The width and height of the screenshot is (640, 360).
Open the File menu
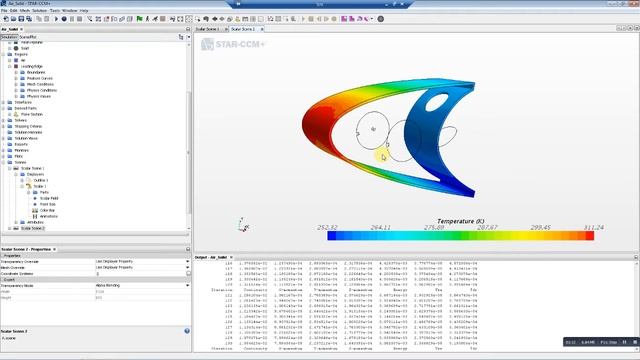tap(4, 11)
